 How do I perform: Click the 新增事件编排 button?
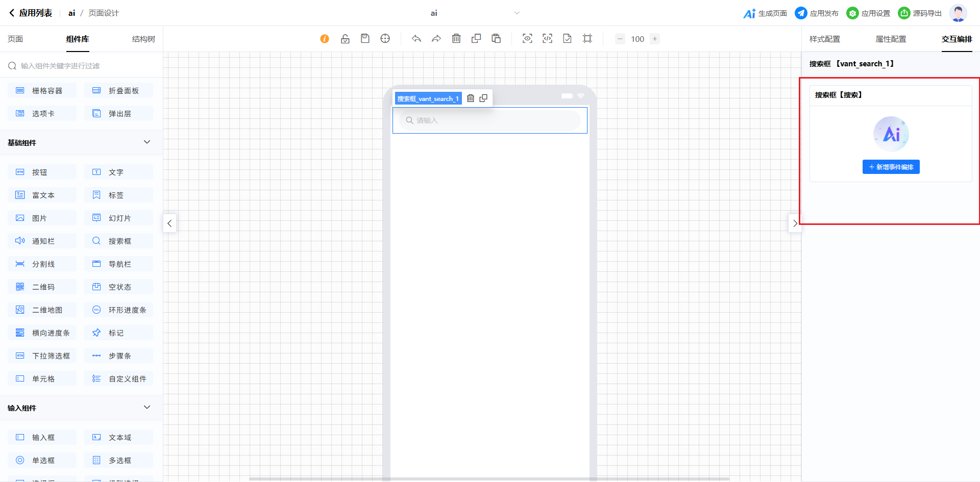891,167
